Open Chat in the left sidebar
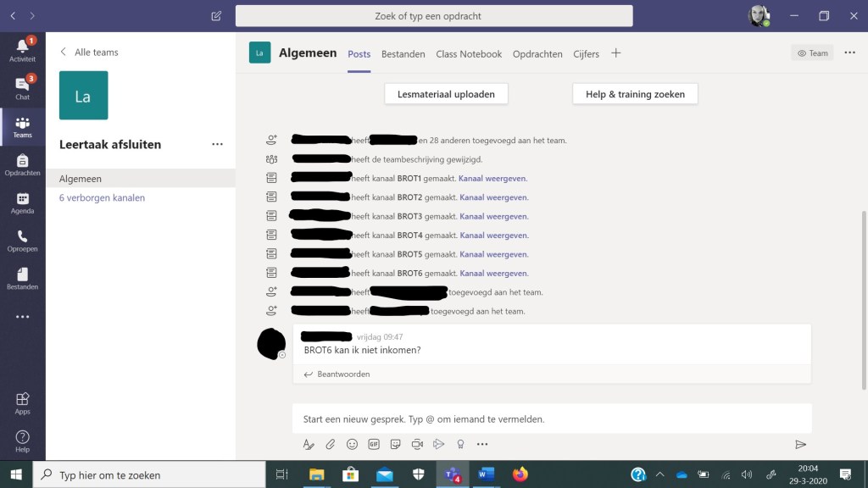 point(22,87)
